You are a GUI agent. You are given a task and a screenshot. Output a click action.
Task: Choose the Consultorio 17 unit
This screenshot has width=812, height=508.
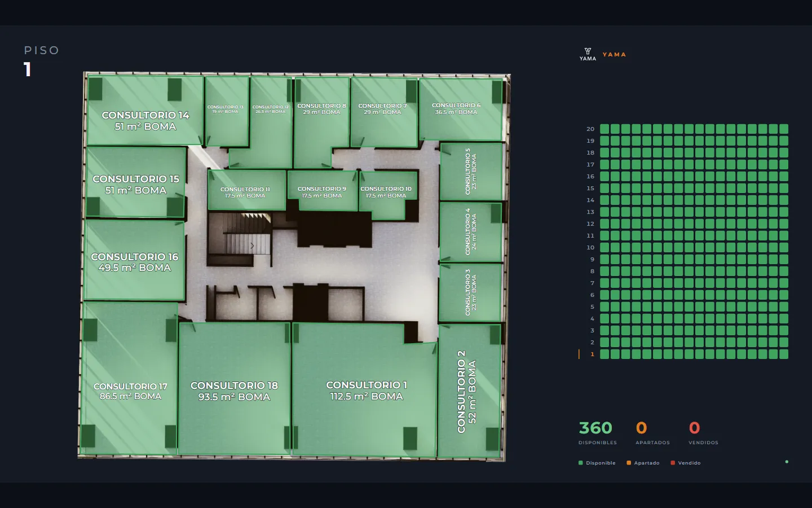point(130,378)
